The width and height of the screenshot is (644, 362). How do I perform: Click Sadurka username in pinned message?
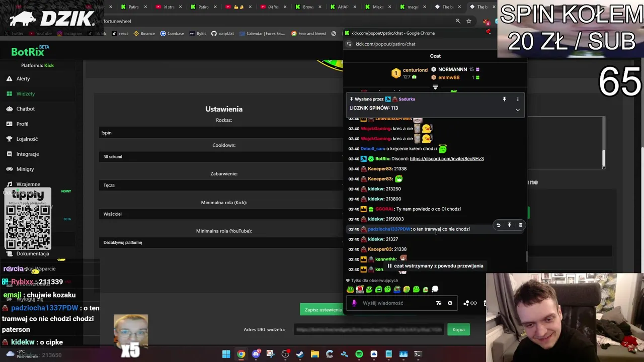(x=407, y=99)
